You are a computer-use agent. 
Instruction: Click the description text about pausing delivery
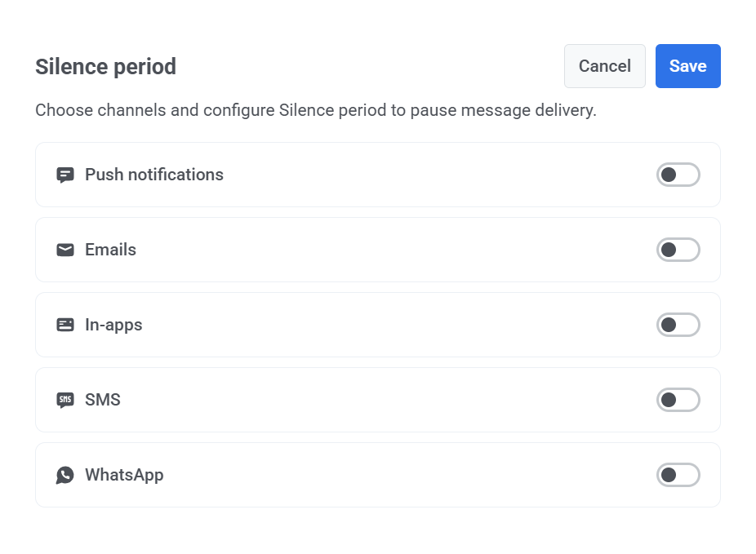pos(315,110)
